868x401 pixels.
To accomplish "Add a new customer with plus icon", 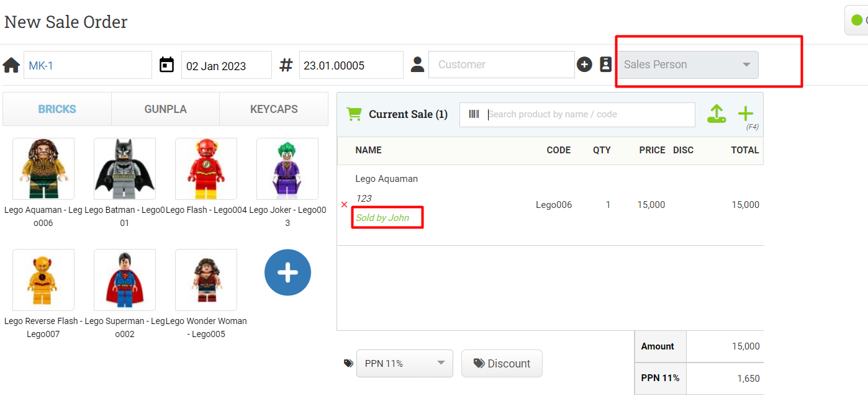I will tap(584, 65).
